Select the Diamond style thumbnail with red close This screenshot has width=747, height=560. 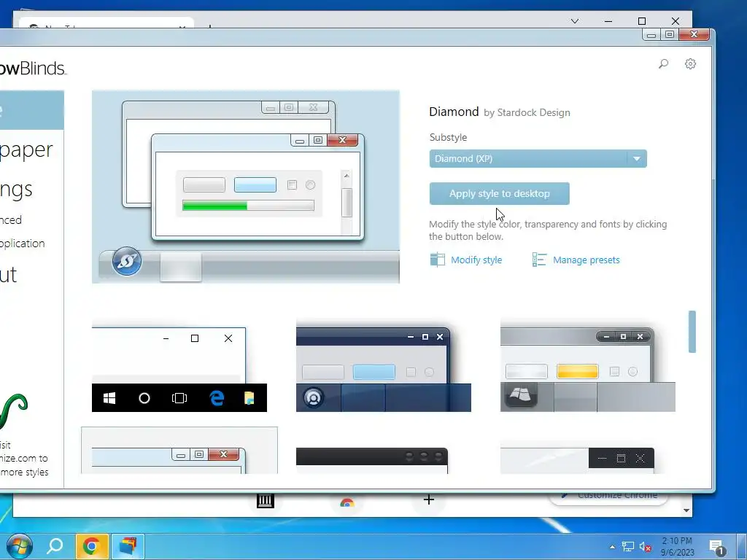coord(179,451)
